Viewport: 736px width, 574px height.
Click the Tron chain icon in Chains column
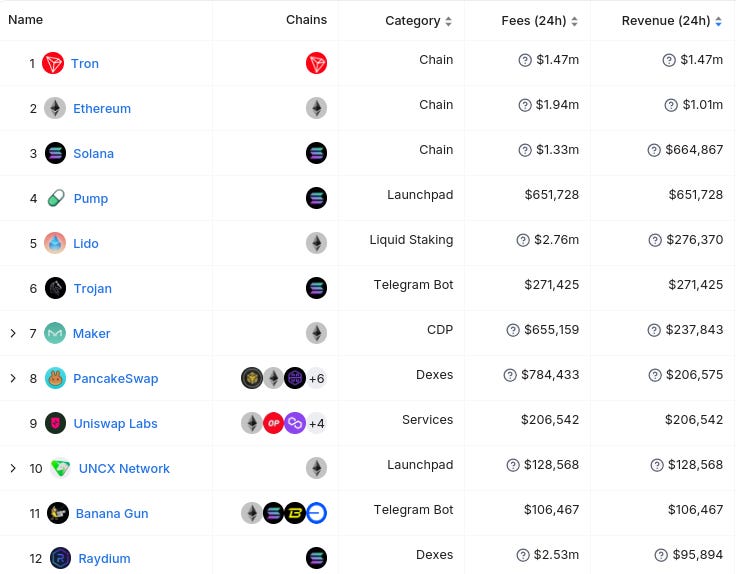[316, 63]
